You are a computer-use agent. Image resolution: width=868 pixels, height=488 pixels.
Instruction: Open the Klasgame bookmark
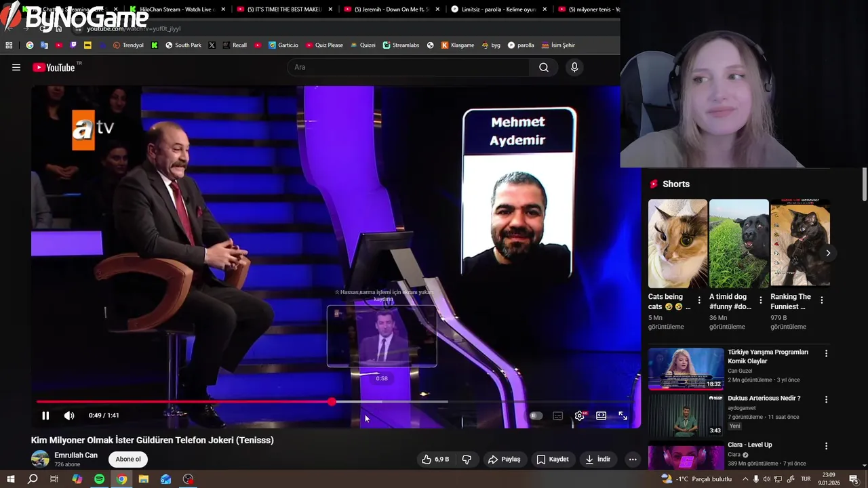[458, 45]
